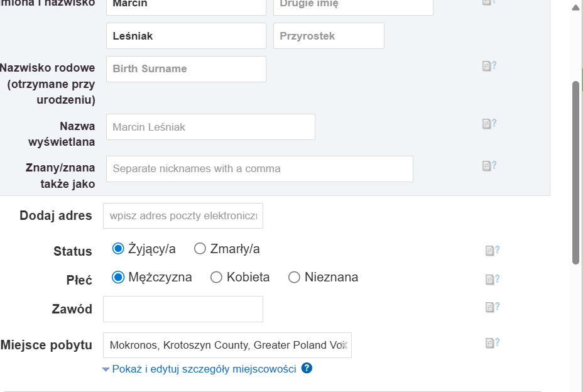Focus the nicknames input field

pos(259,169)
